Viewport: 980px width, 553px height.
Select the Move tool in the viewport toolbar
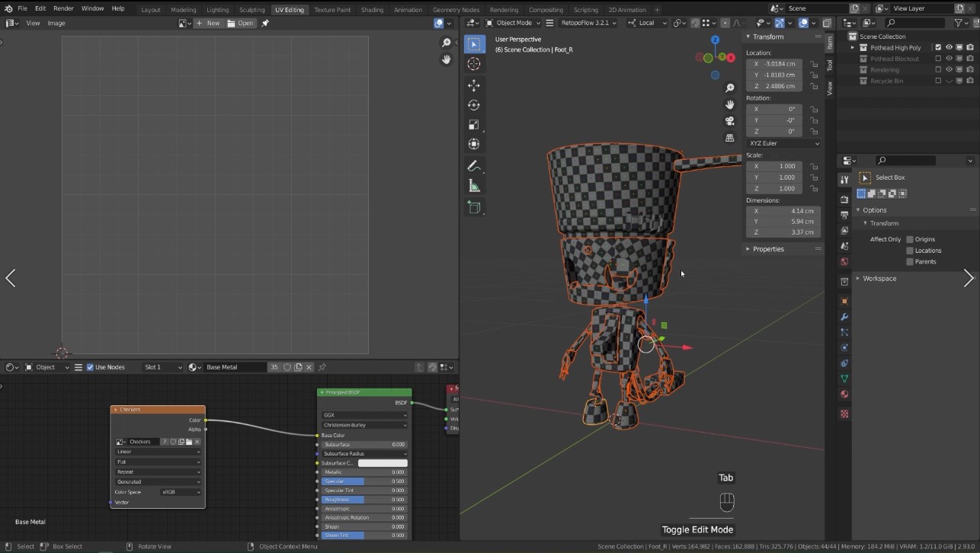pos(474,86)
